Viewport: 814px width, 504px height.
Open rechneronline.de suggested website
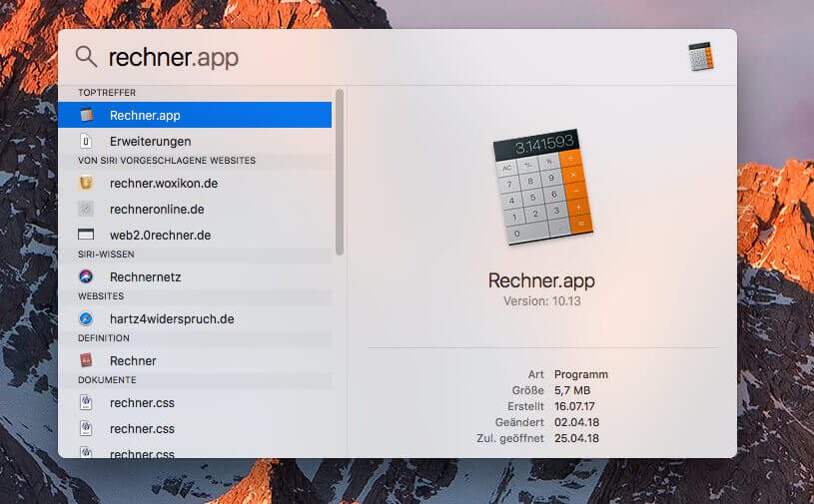(195, 209)
